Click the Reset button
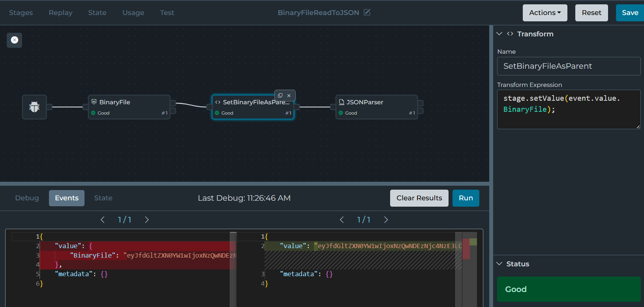Viewport: 644px width, 307px height. (x=591, y=13)
